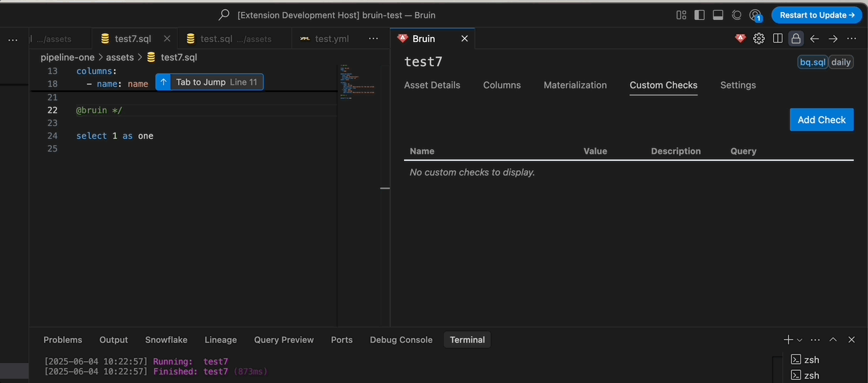
Task: Open the Customize Layout icon in title bar
Action: [681, 15]
